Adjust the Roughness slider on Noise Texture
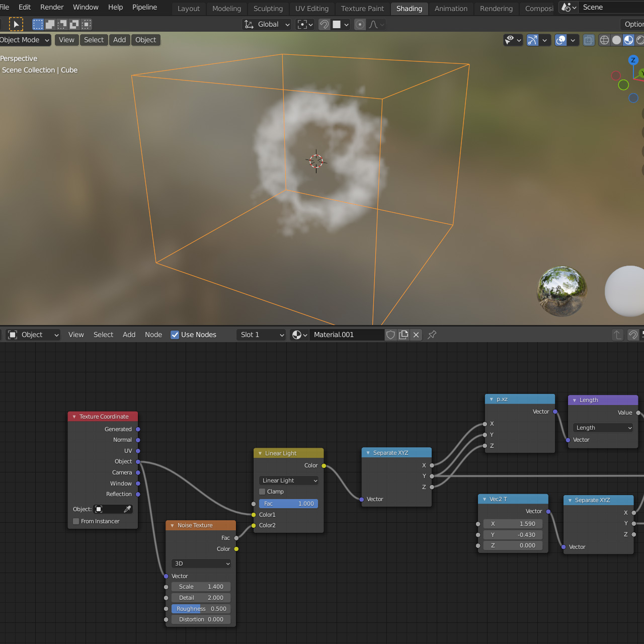 [x=201, y=609]
